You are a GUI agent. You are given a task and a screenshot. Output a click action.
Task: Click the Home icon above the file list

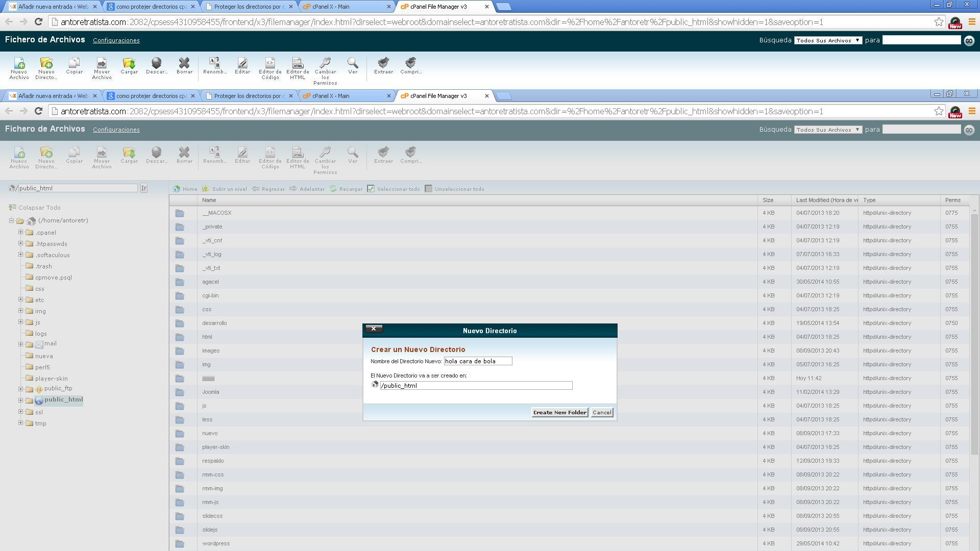pos(176,189)
